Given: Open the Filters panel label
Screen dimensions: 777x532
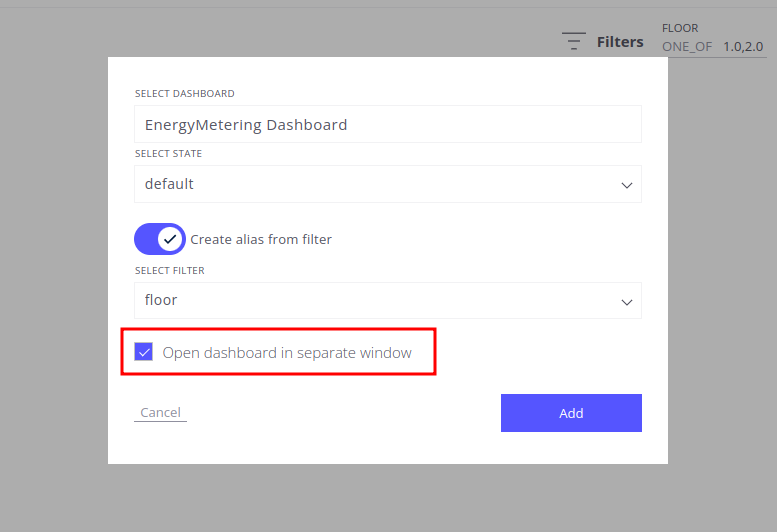Looking at the screenshot, I should (620, 42).
